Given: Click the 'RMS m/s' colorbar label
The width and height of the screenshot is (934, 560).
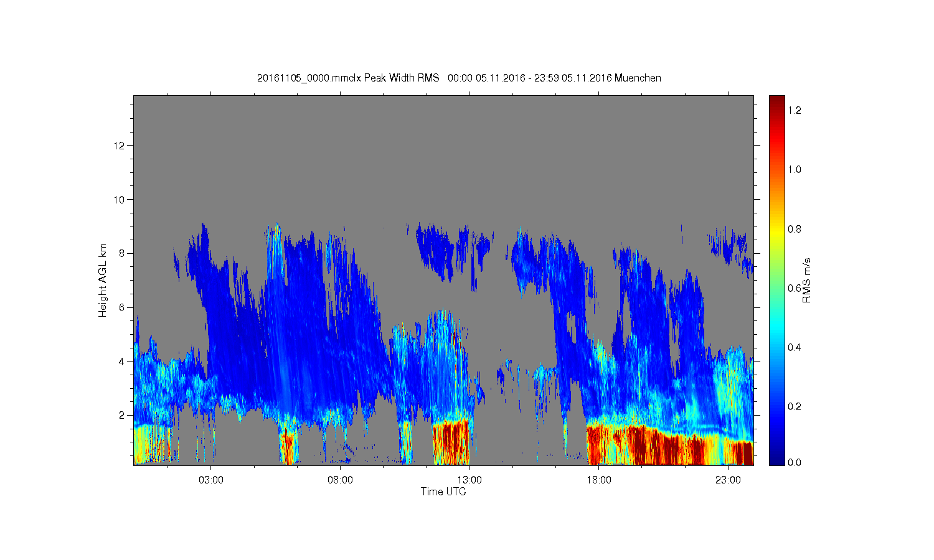Looking at the screenshot, I should point(806,280).
